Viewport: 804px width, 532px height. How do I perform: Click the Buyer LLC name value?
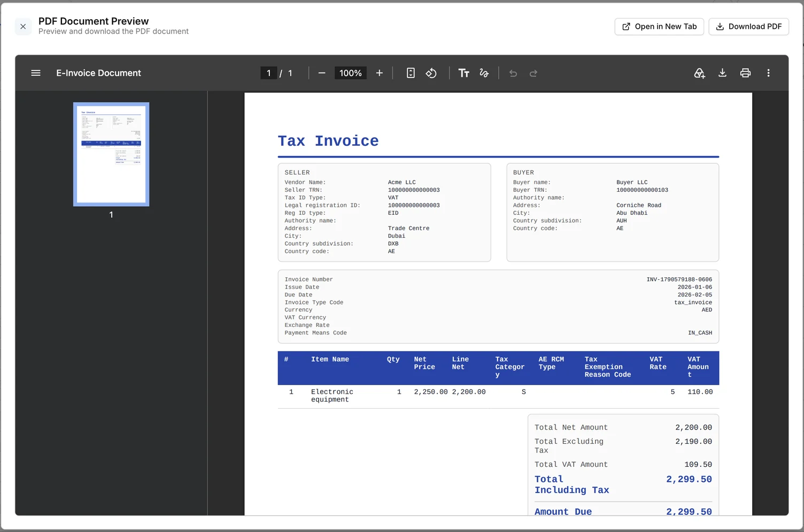[x=632, y=182]
